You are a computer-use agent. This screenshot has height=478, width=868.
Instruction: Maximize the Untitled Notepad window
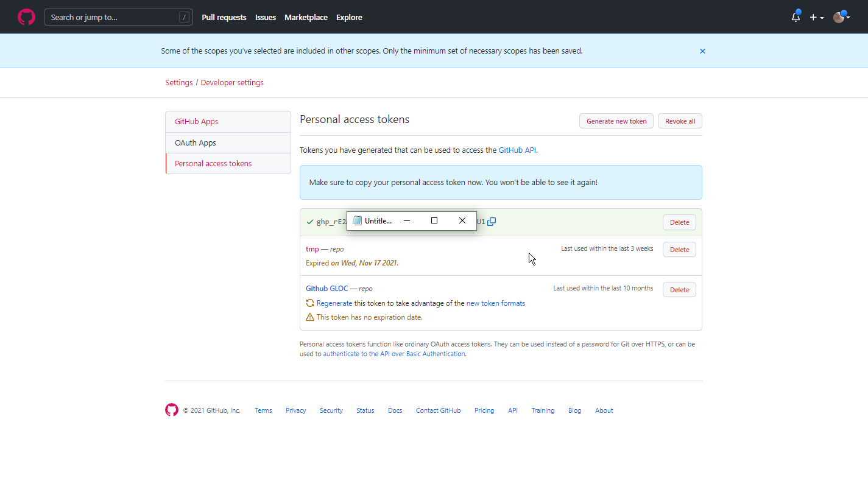(x=434, y=220)
